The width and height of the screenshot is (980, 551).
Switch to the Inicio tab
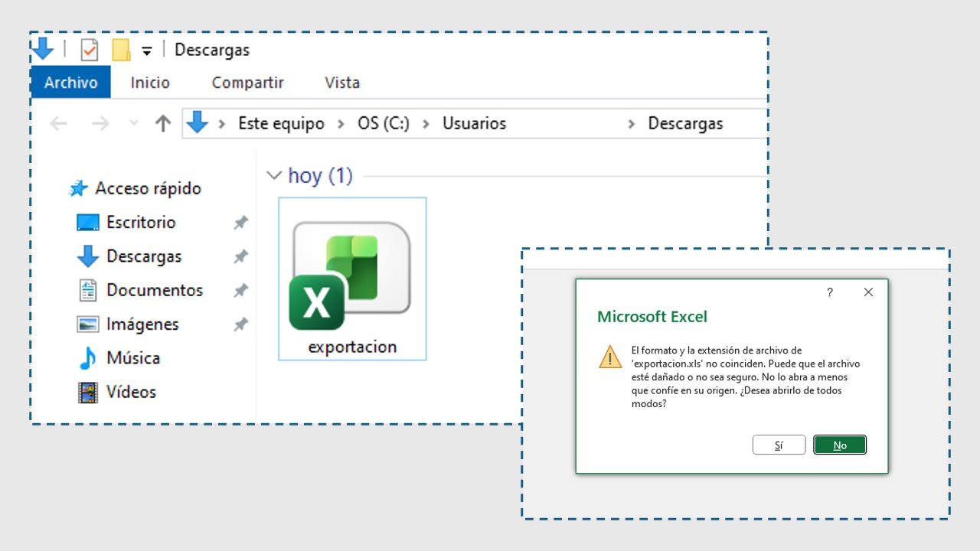[150, 83]
